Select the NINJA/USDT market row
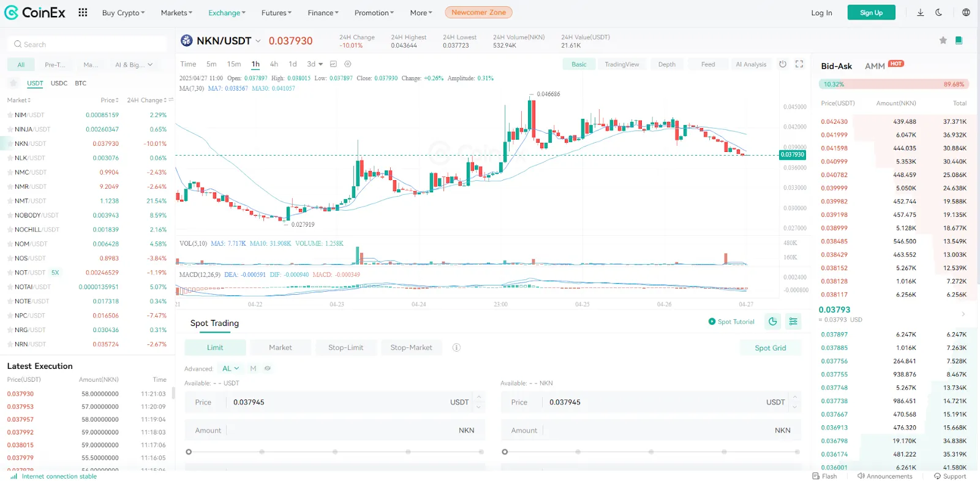980x481 pixels. [88, 129]
